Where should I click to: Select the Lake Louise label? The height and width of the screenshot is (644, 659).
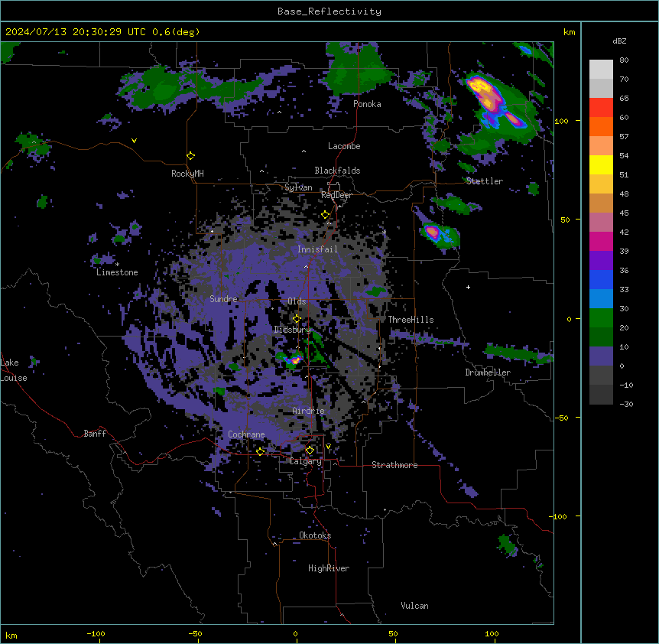pyautogui.click(x=14, y=370)
